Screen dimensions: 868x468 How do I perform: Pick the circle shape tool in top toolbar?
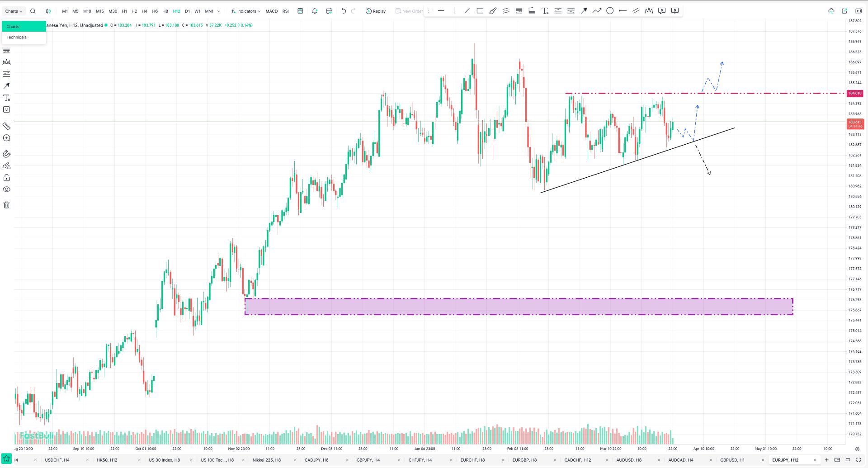609,11
